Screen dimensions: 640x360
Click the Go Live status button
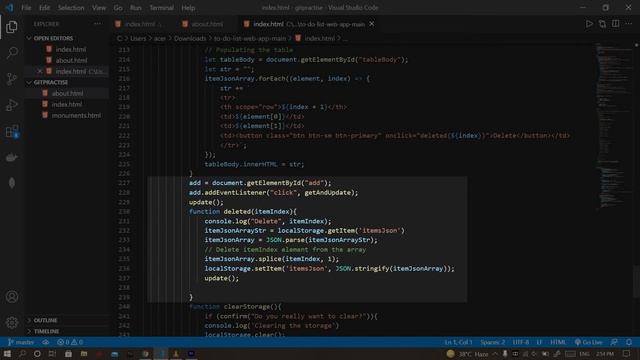pos(588,342)
